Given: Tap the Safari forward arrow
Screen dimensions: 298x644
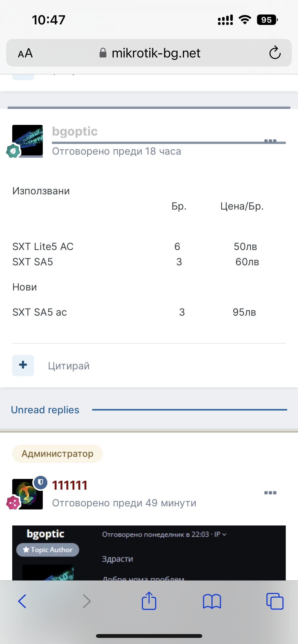Looking at the screenshot, I should tap(87, 601).
